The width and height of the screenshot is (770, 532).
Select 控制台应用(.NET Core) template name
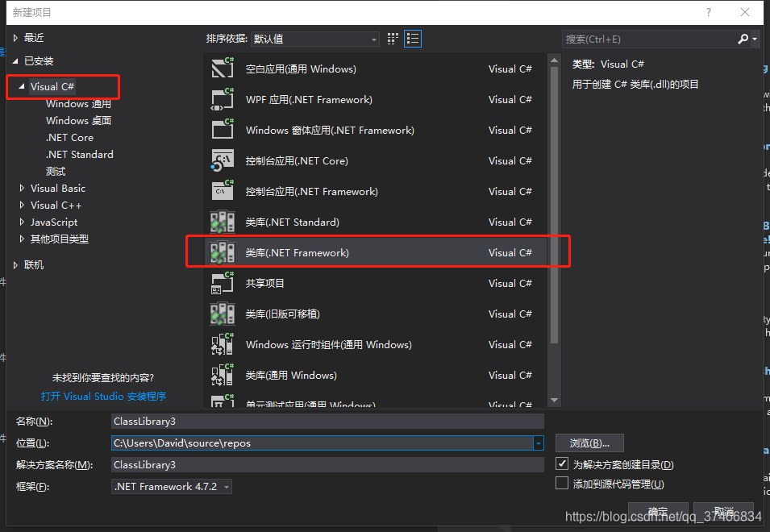coord(297,161)
